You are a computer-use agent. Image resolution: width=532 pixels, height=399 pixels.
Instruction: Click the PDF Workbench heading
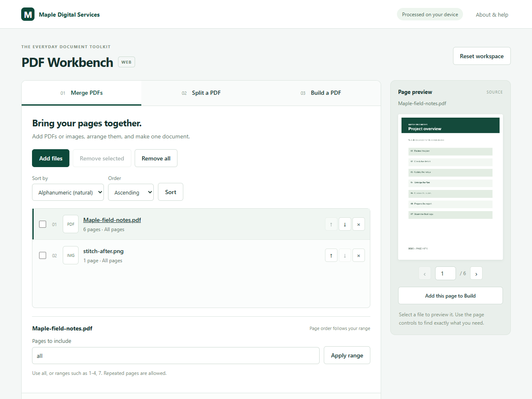point(67,62)
